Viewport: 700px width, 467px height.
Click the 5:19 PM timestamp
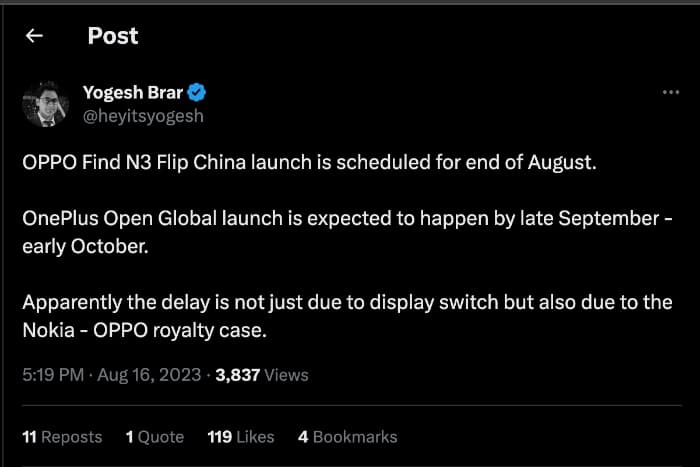(50, 376)
